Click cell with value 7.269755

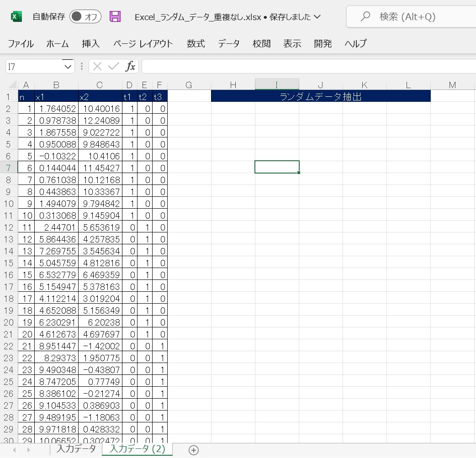pos(56,251)
